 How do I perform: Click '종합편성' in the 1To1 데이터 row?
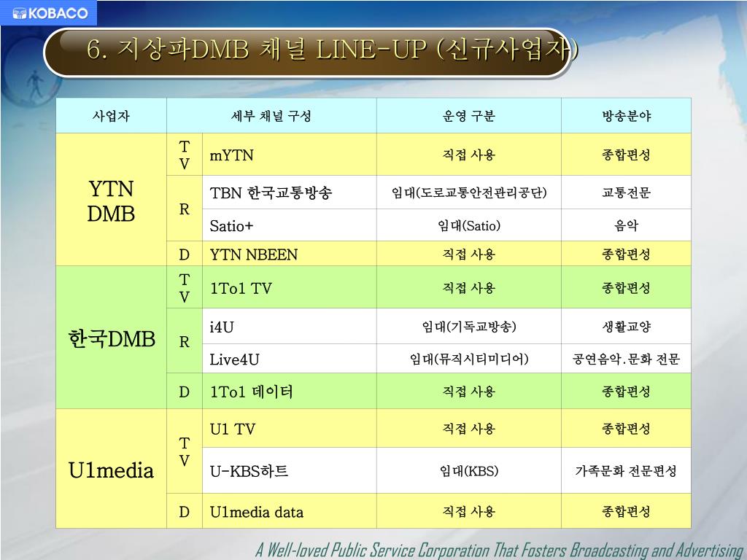(626, 391)
